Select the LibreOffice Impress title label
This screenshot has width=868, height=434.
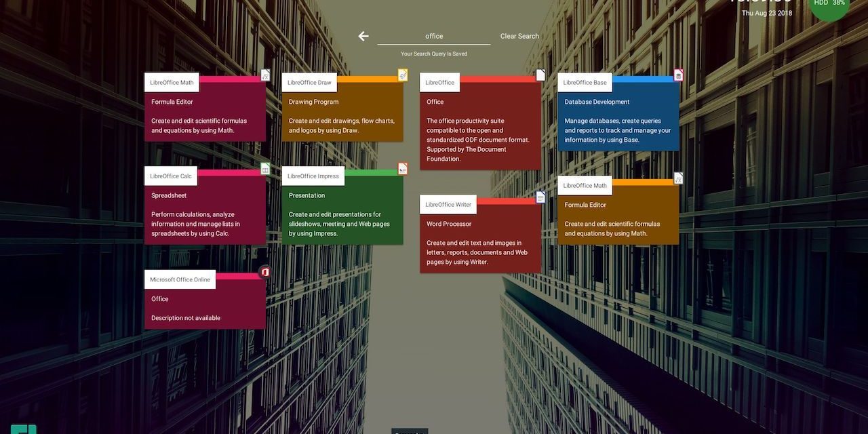(x=313, y=176)
